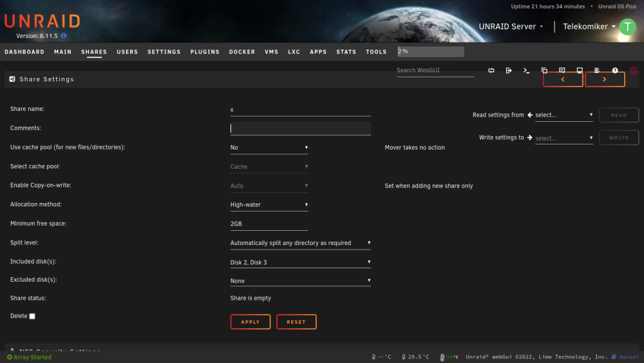Click the Reset button
Screen dimensions: 644x363
[296, 322]
